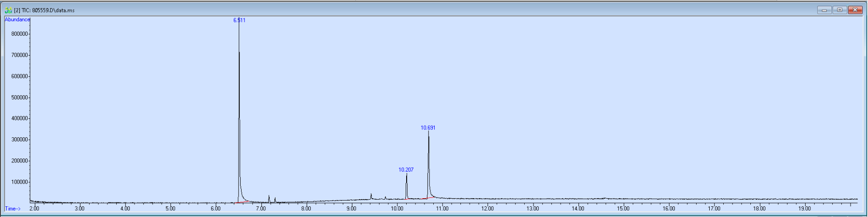Viewport: 868px width, 217px height.
Task: Click the 8.00 time axis value
Action: click(x=306, y=209)
